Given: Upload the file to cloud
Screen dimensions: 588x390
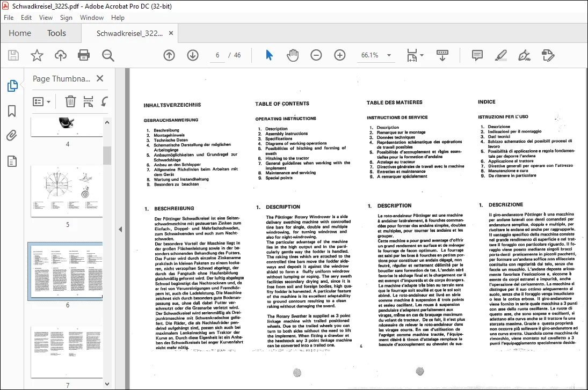Looking at the screenshot, I should [60, 55].
